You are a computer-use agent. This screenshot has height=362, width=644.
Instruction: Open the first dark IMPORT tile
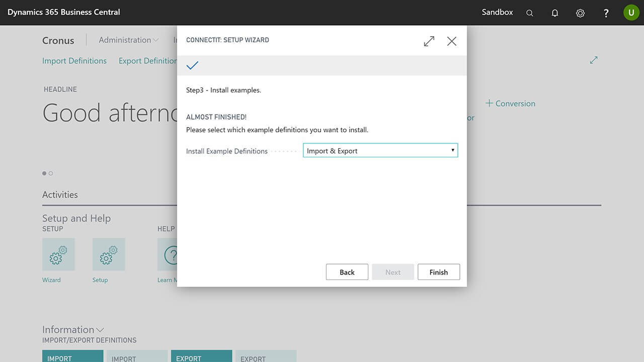click(x=72, y=356)
